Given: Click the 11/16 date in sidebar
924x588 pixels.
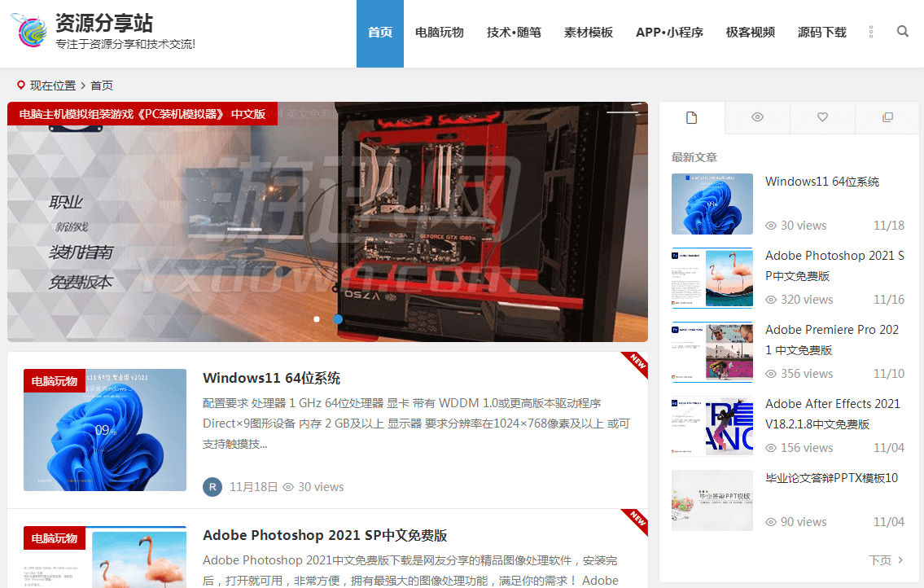Looking at the screenshot, I should (x=889, y=300).
